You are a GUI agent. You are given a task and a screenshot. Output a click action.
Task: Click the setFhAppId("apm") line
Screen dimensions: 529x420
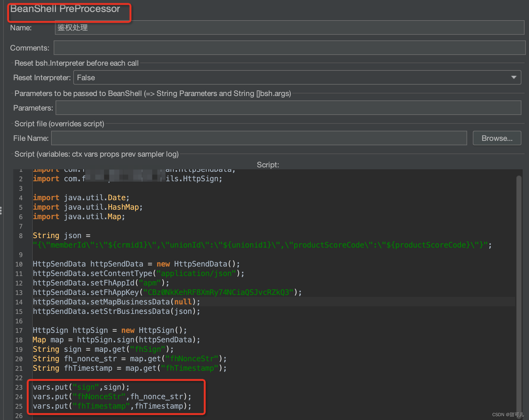coord(101,283)
